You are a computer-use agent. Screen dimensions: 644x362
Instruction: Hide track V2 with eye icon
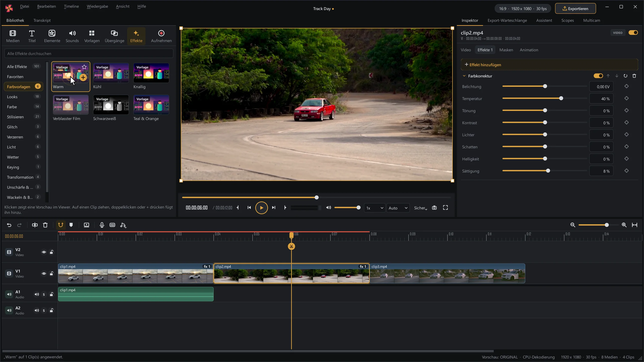point(44,252)
